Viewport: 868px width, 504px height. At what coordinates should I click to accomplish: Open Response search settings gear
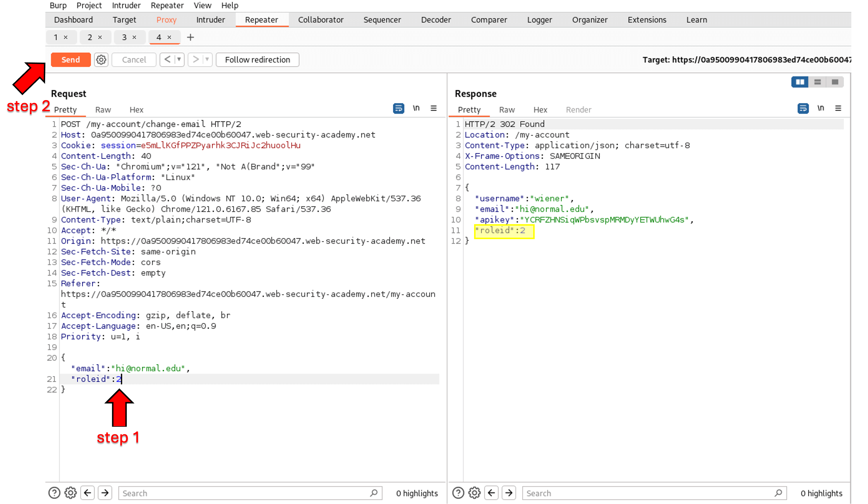475,493
